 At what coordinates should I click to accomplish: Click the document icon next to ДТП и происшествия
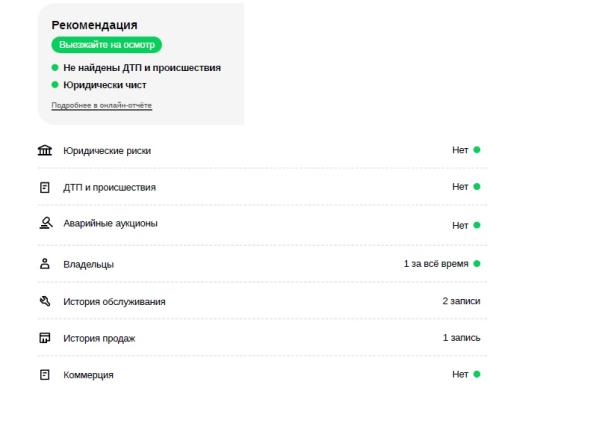coord(44,187)
